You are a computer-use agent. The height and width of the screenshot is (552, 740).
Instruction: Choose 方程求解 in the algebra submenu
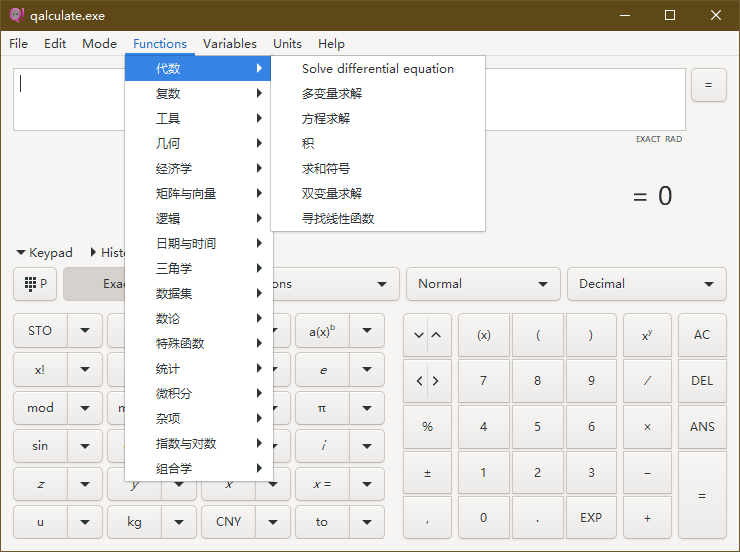pyautogui.click(x=326, y=119)
